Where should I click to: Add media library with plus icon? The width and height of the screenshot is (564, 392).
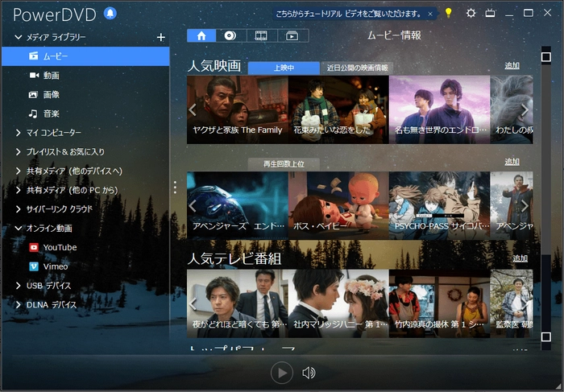click(160, 37)
